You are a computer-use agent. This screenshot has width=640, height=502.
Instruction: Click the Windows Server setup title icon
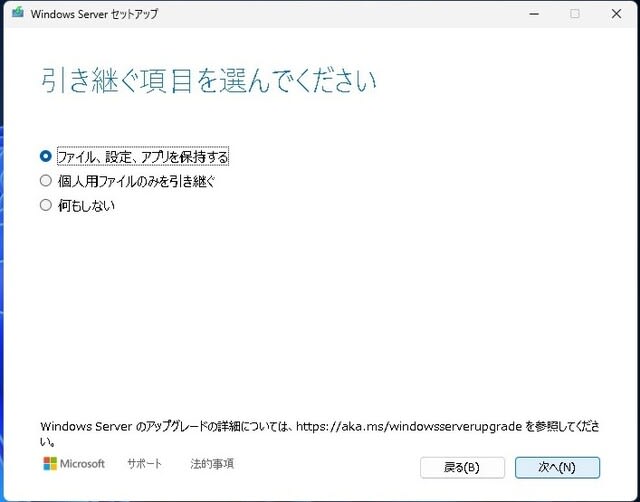coord(18,13)
